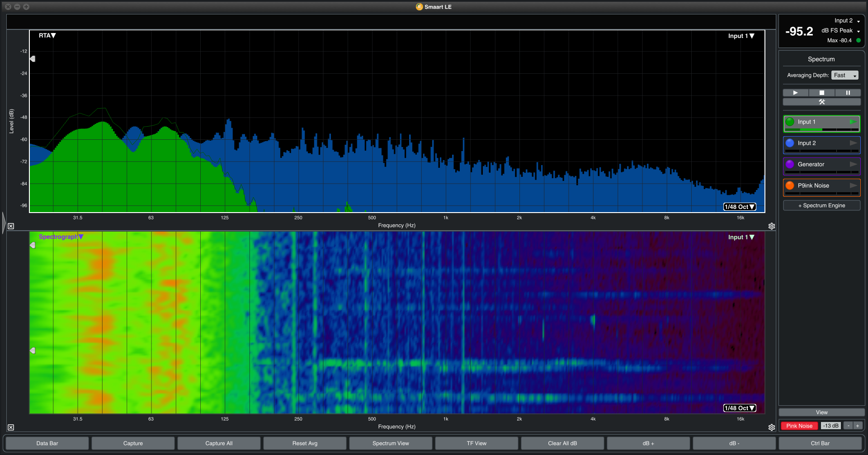
Task: Switch to TF View
Action: tap(476, 443)
